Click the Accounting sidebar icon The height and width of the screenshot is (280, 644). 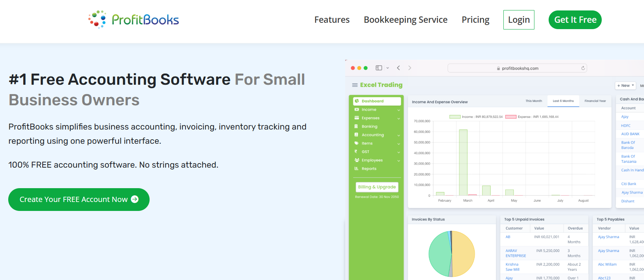click(356, 135)
